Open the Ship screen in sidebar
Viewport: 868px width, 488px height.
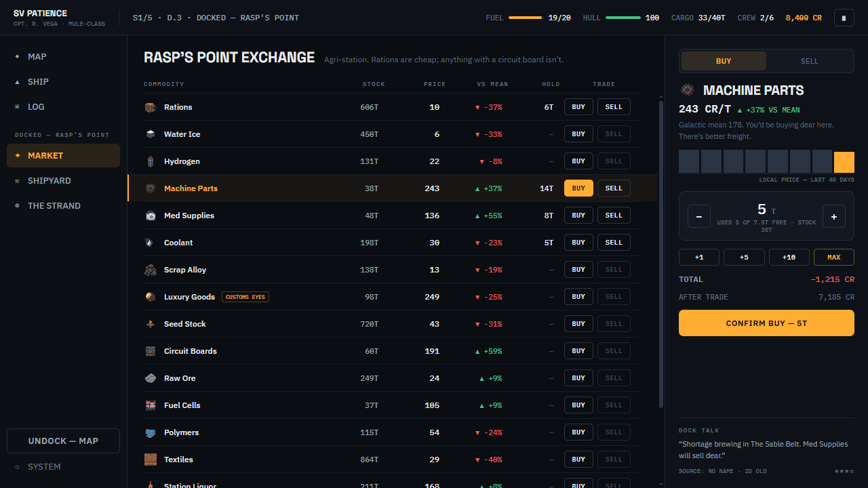[x=63, y=81]
